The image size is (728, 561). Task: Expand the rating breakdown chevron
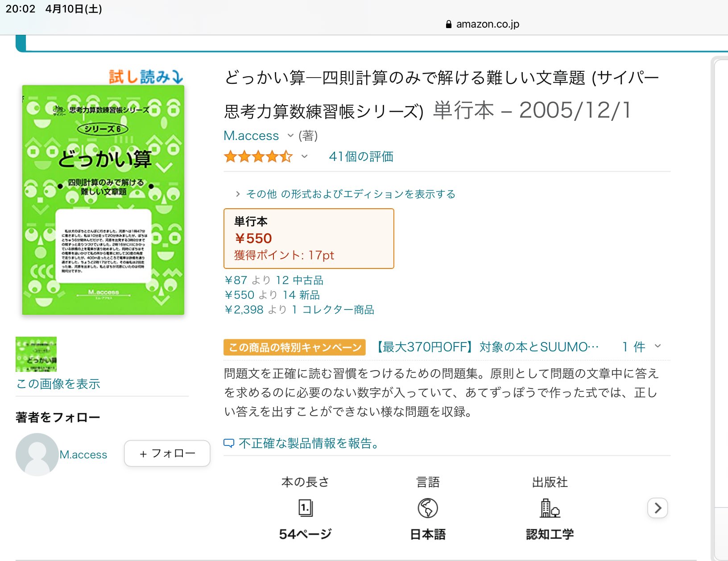(304, 157)
